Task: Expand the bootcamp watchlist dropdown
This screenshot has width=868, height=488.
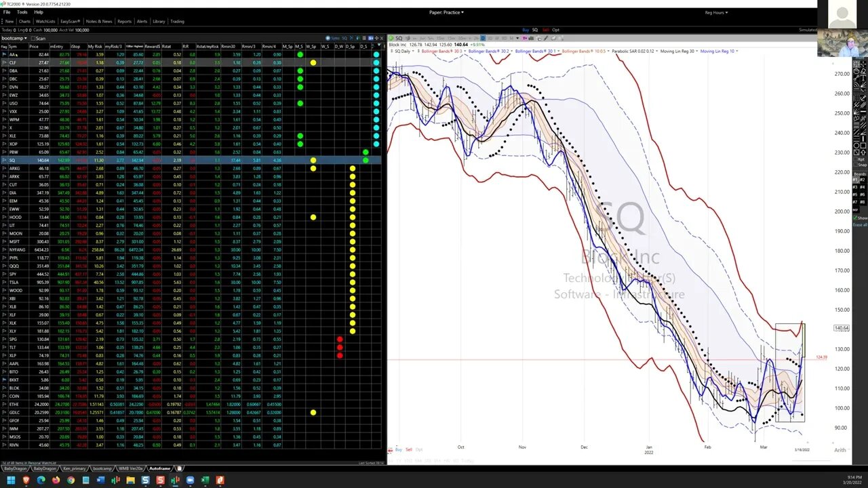Action: pos(14,38)
